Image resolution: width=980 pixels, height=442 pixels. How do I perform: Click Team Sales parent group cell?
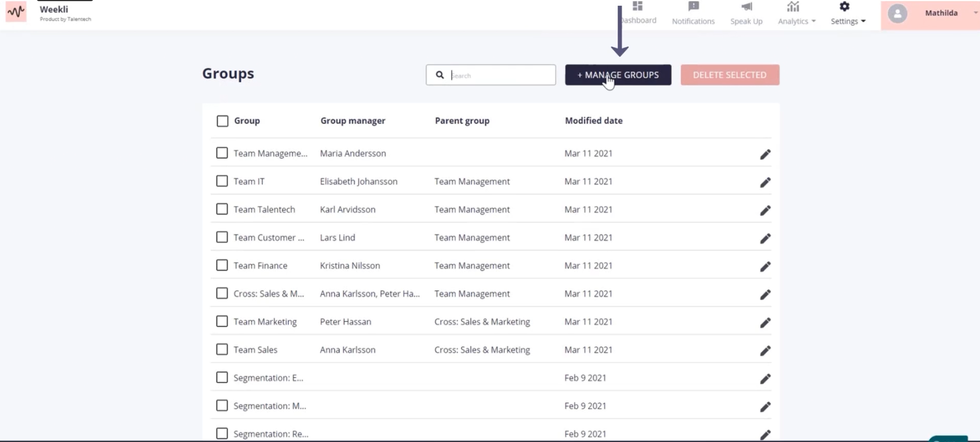(482, 349)
